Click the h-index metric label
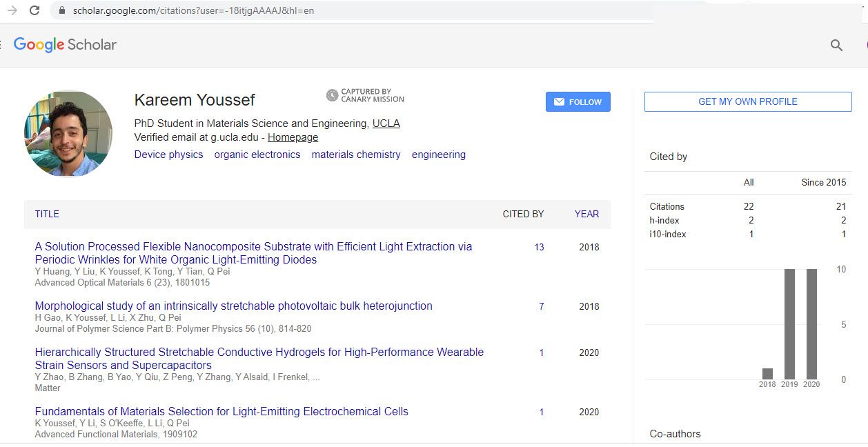 click(664, 220)
